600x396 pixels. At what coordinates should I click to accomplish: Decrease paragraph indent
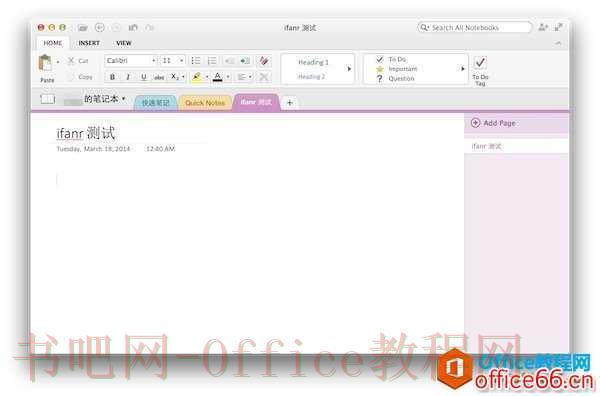(230, 60)
